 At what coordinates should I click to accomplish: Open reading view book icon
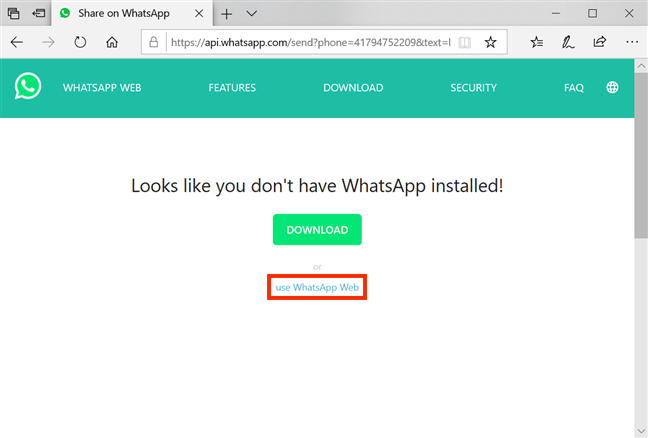[x=465, y=42]
